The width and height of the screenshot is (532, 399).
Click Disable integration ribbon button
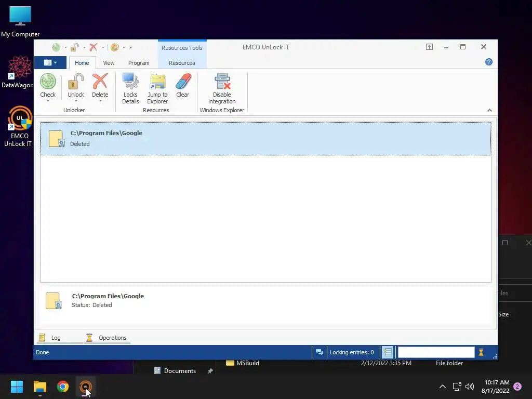pyautogui.click(x=222, y=88)
